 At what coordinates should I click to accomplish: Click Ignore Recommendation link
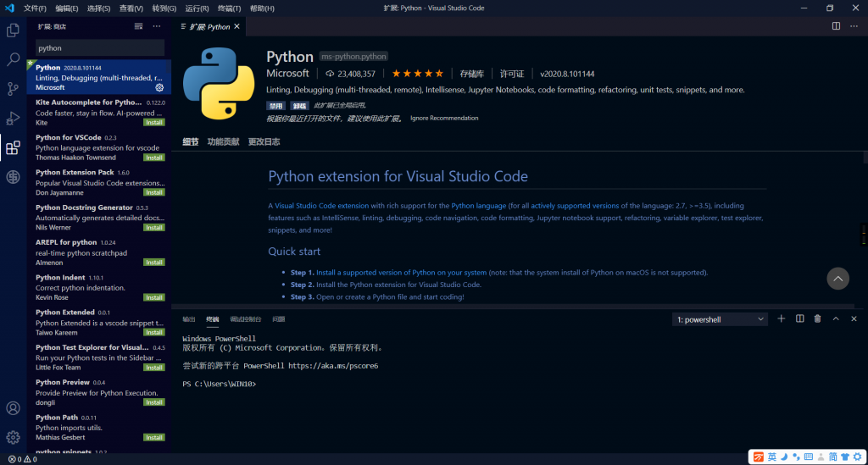[x=444, y=118]
